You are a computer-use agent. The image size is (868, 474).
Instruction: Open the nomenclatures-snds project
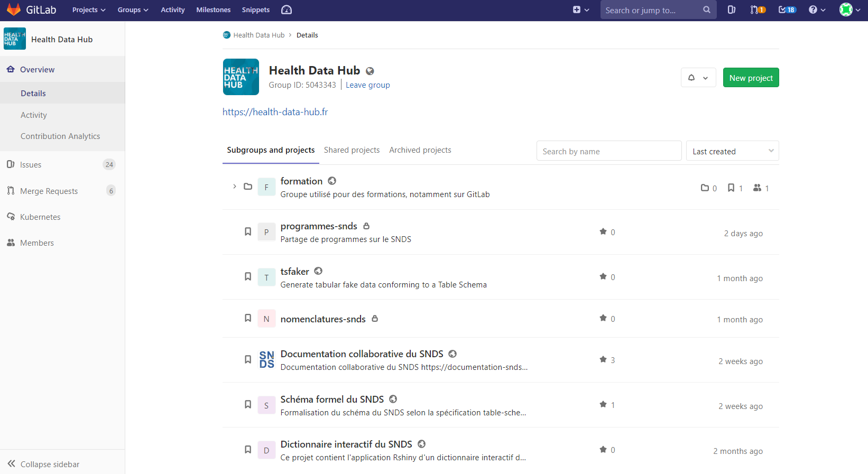(x=323, y=319)
